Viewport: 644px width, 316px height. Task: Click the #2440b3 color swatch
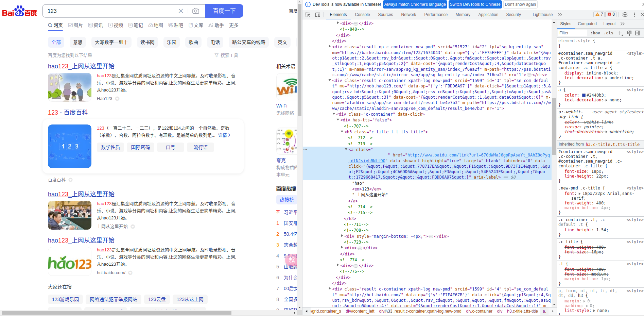[x=584, y=95]
